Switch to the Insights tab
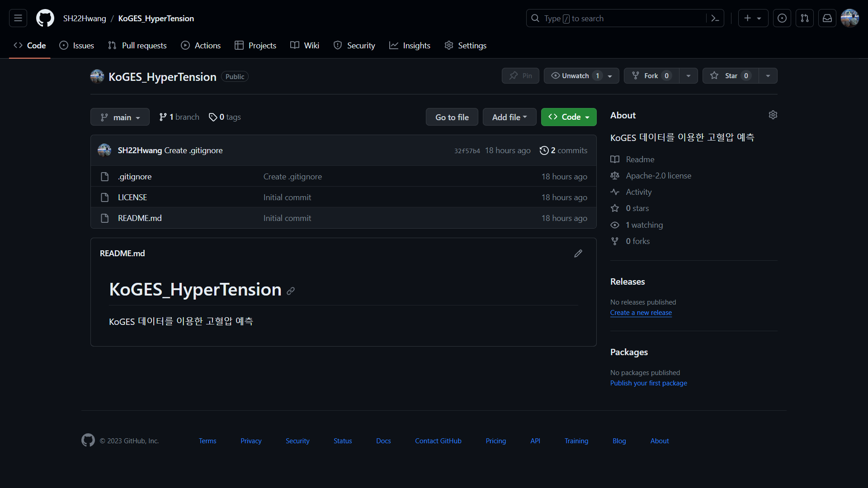Viewport: 868px width, 488px height. coord(410,46)
